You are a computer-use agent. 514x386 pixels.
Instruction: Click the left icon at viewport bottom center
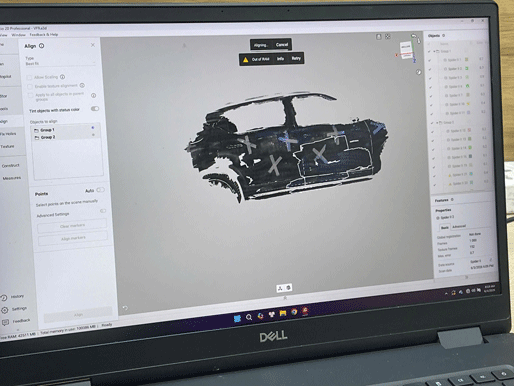(280, 288)
